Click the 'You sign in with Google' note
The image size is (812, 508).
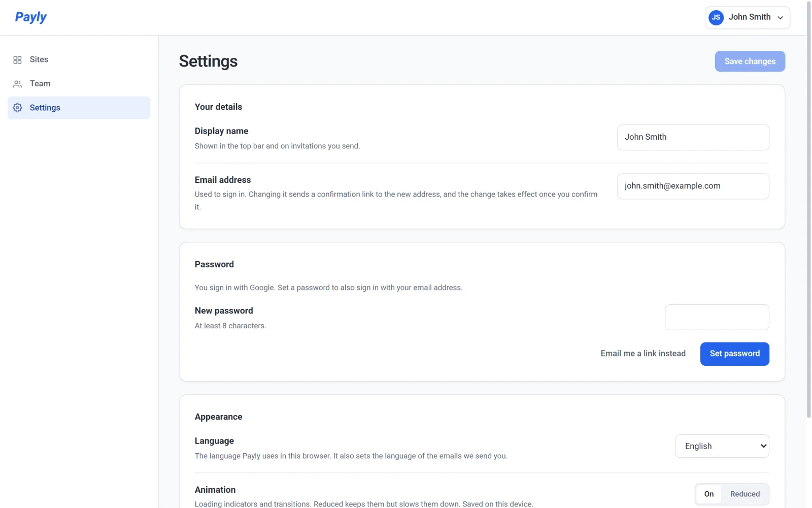(328, 288)
